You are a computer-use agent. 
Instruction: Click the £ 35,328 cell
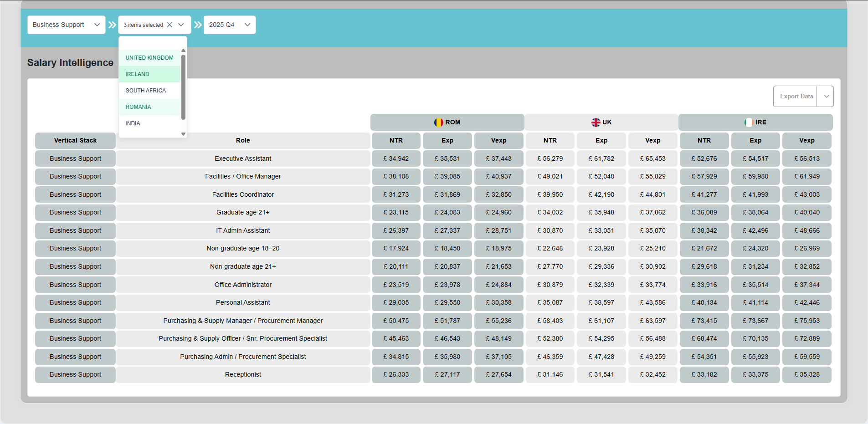[806, 375]
